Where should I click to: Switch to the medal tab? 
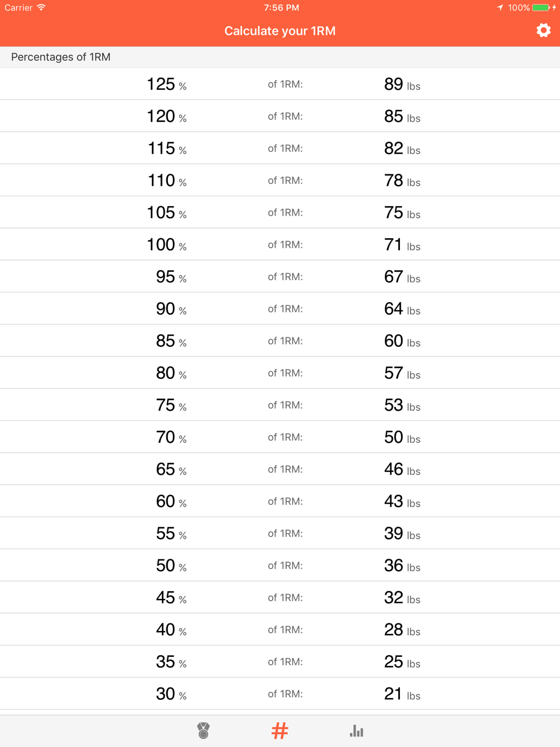203,730
